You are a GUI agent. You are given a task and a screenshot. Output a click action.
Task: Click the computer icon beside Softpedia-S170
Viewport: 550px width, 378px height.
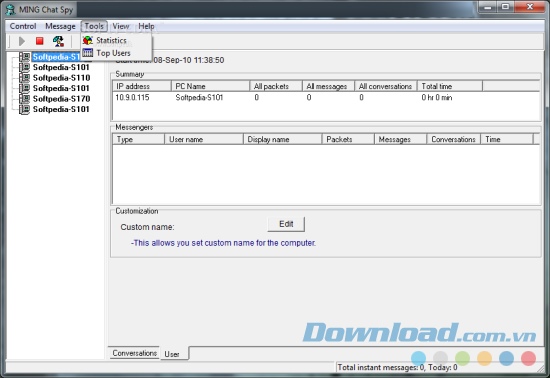click(24, 99)
